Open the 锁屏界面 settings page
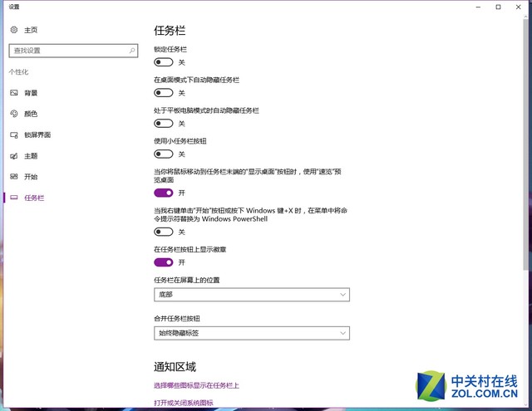 pyautogui.click(x=37, y=135)
